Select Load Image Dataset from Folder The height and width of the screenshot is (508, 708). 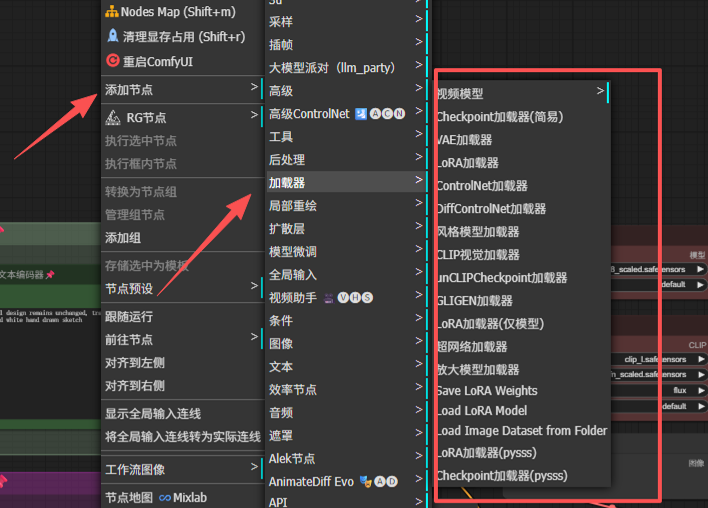[x=521, y=431]
